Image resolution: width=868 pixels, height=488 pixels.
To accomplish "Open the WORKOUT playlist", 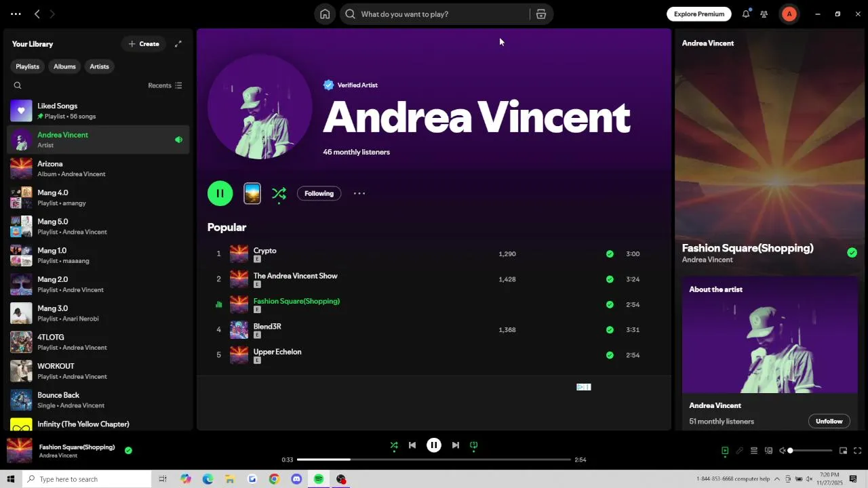I will tap(98, 371).
